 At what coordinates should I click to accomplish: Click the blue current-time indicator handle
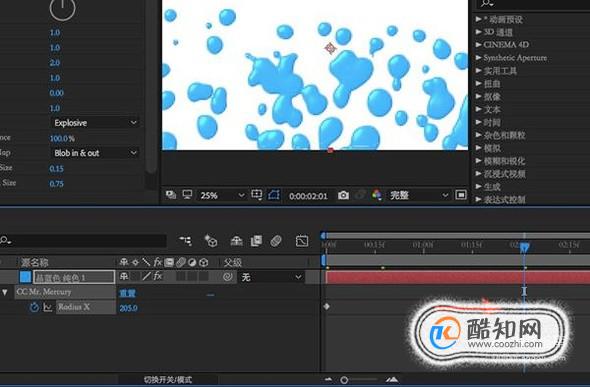pos(525,247)
